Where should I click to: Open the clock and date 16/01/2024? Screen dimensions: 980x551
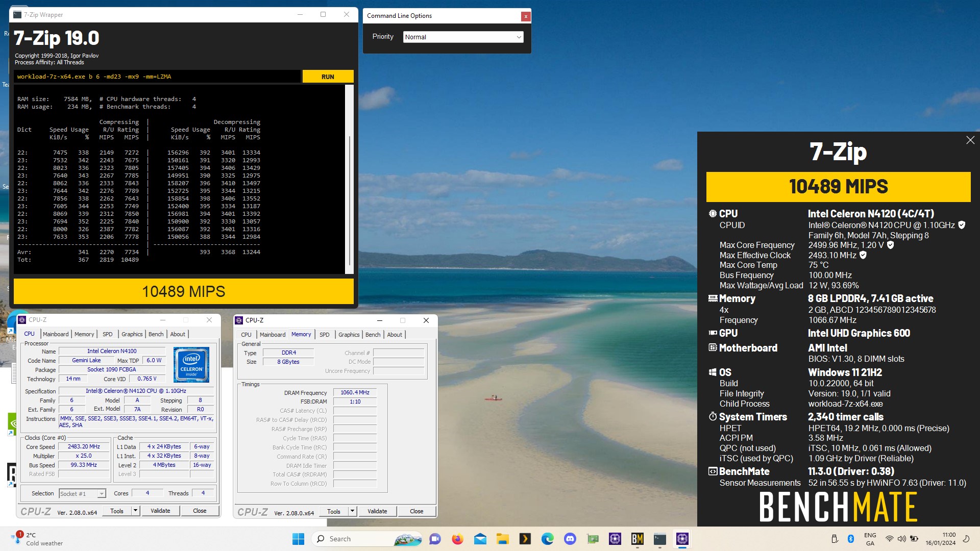(x=941, y=539)
